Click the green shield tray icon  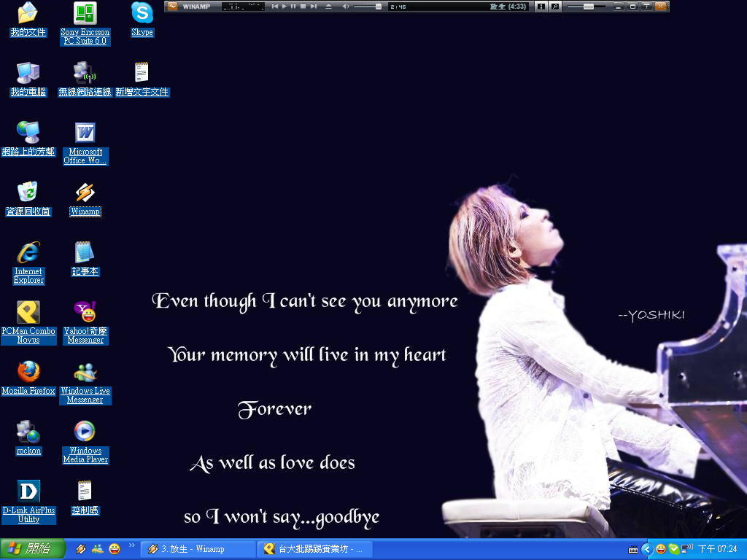click(673, 549)
